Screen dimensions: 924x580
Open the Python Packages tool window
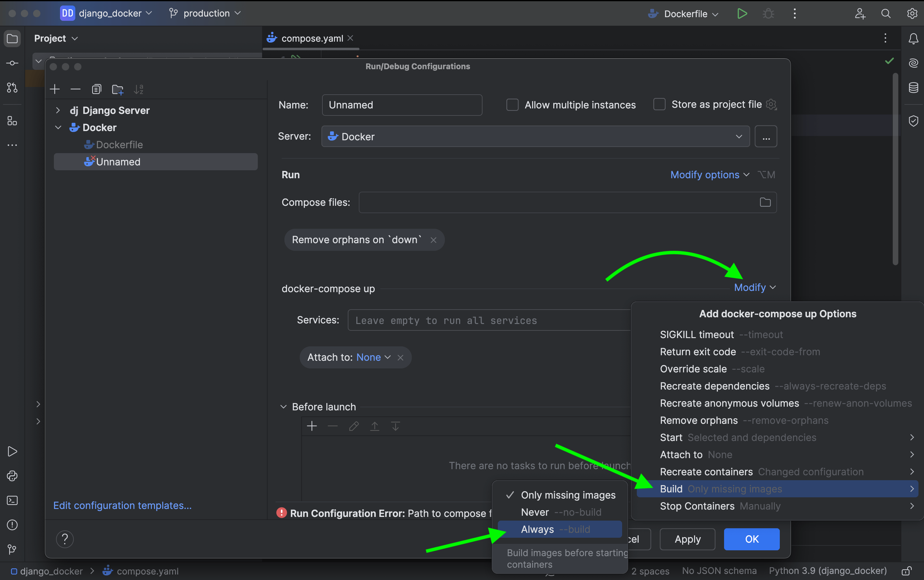click(x=12, y=476)
